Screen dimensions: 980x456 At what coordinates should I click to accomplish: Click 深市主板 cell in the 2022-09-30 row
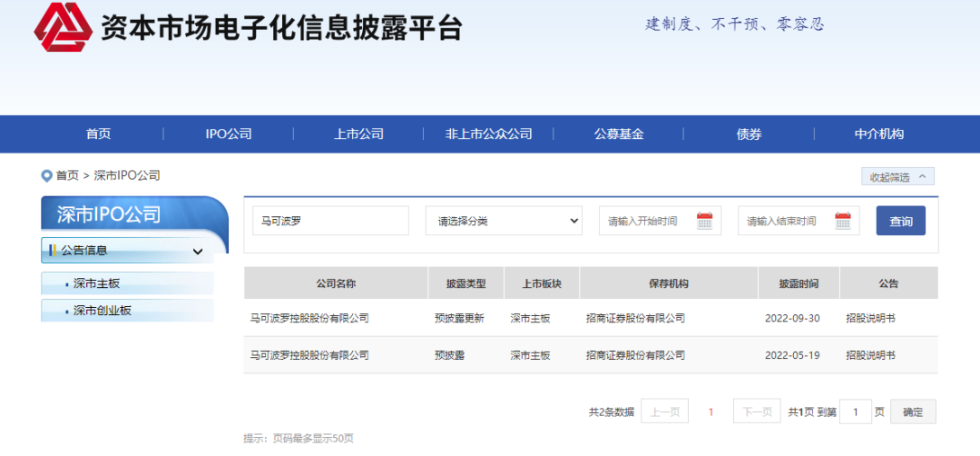(530, 319)
